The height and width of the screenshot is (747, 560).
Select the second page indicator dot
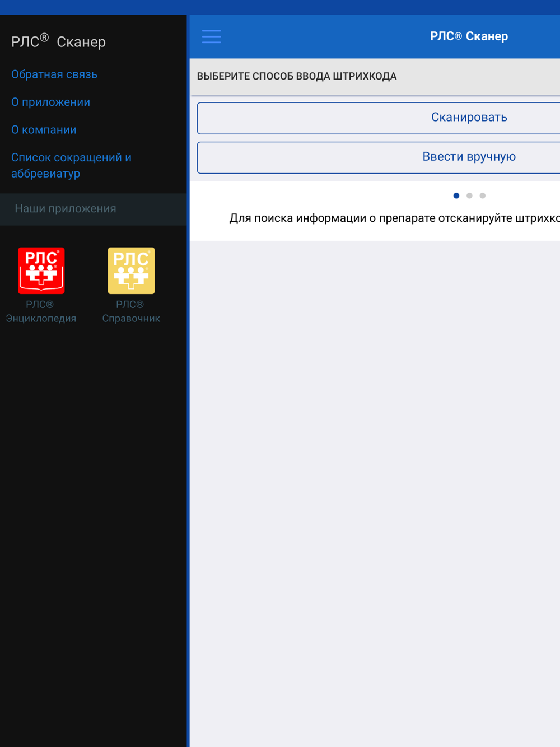[469, 195]
